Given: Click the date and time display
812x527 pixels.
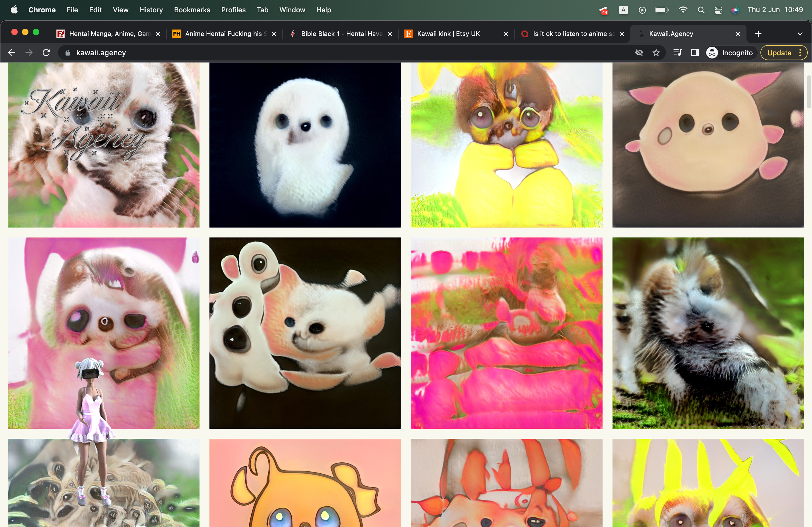Looking at the screenshot, I should click(775, 10).
